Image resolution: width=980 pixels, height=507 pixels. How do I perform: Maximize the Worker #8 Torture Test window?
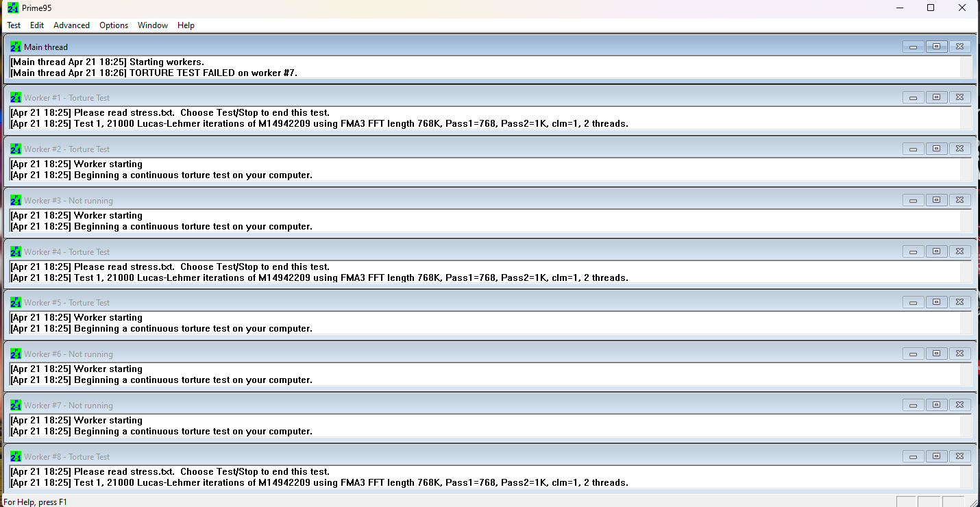(936, 456)
